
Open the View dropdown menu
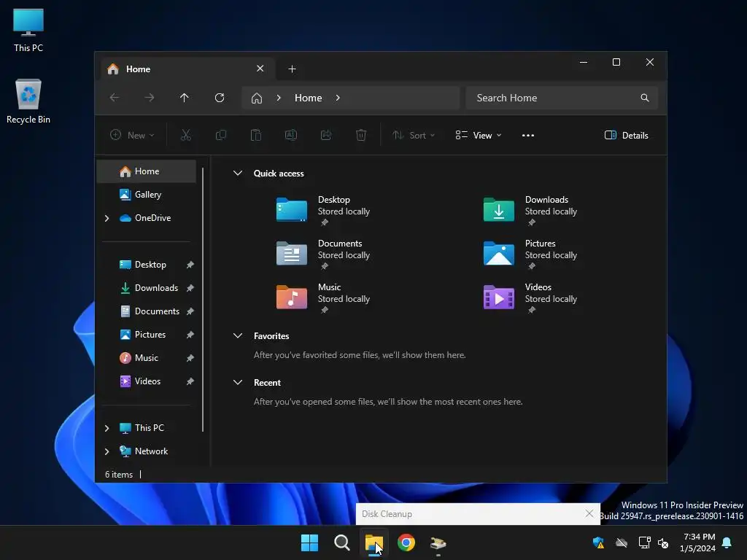coord(479,135)
